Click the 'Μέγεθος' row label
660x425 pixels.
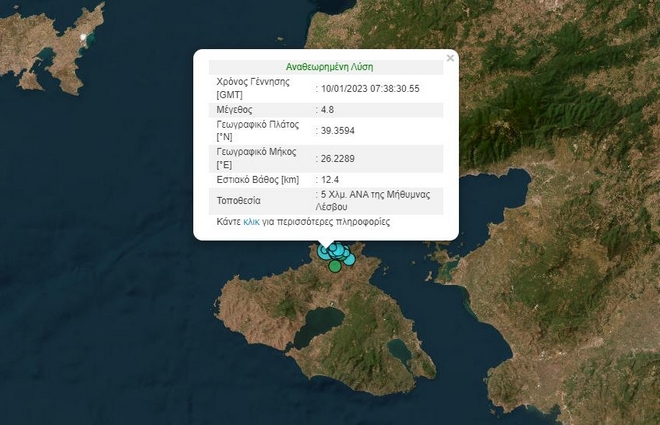pos(236,110)
